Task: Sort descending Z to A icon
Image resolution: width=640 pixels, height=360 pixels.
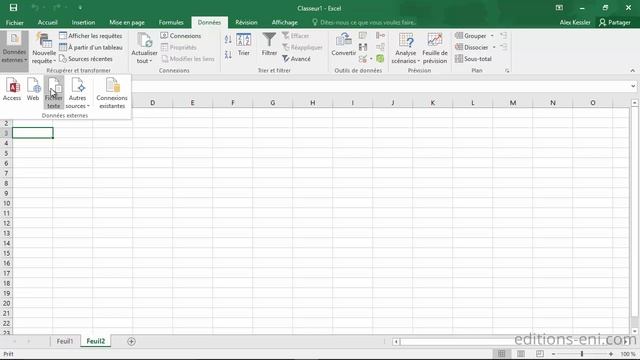Action: click(228, 54)
